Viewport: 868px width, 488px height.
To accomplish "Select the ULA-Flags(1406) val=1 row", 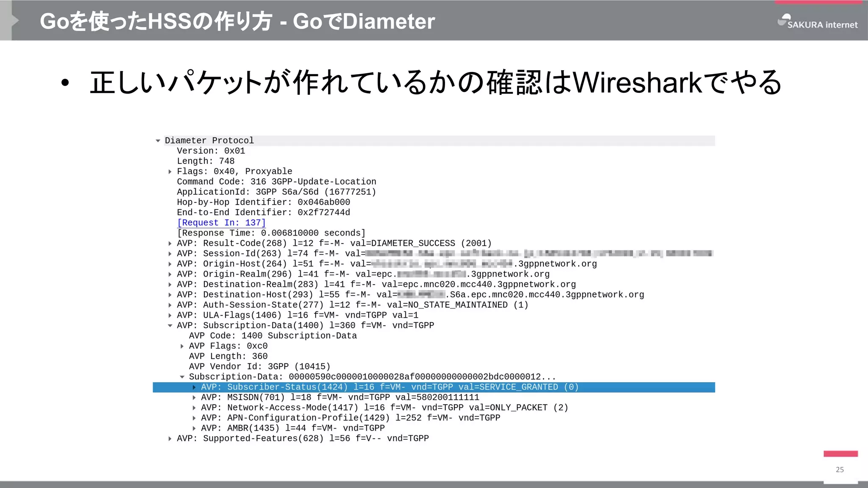I will click(x=298, y=315).
